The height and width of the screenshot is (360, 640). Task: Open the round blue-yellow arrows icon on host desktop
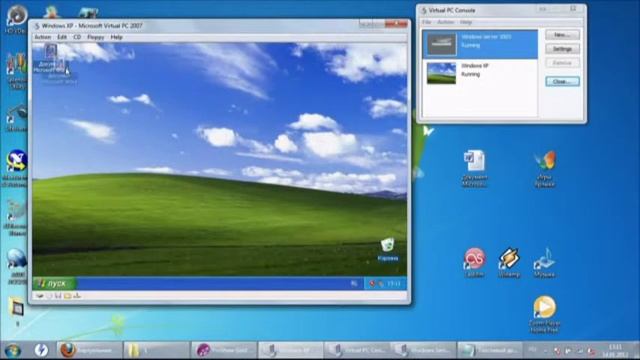click(x=16, y=168)
